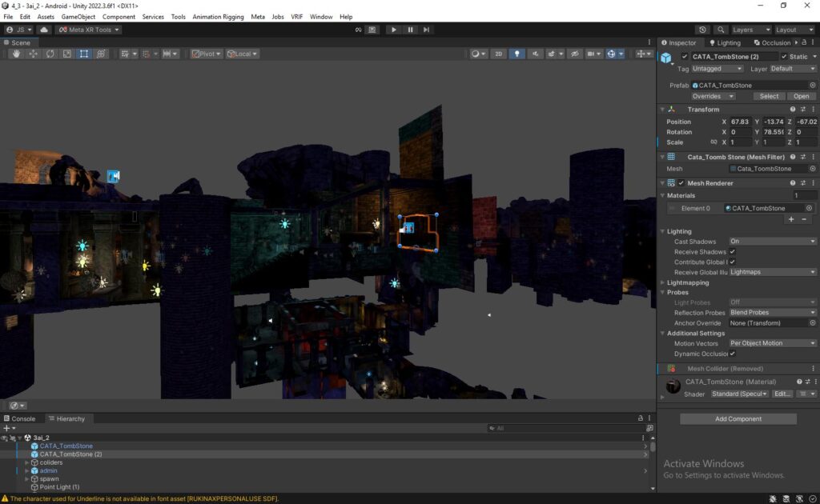This screenshot has width=820, height=504.
Task: Uncheck the Static checkbox
Action: [x=784, y=57]
